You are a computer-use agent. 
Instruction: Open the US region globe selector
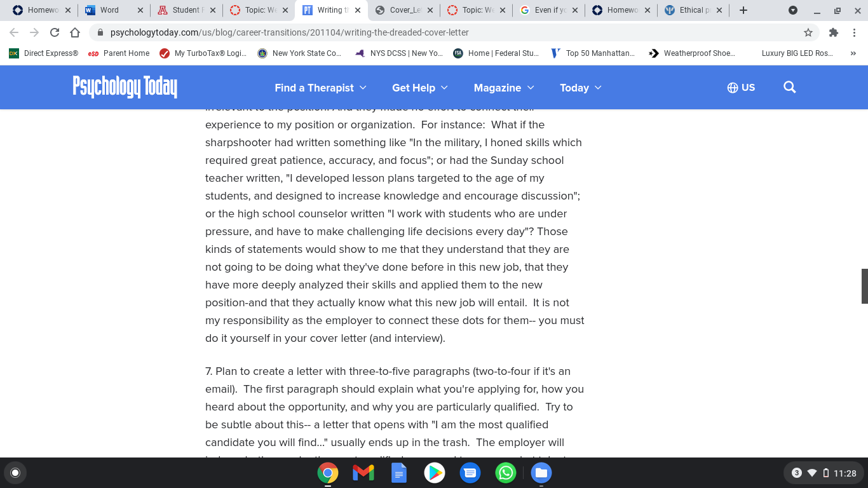741,88
